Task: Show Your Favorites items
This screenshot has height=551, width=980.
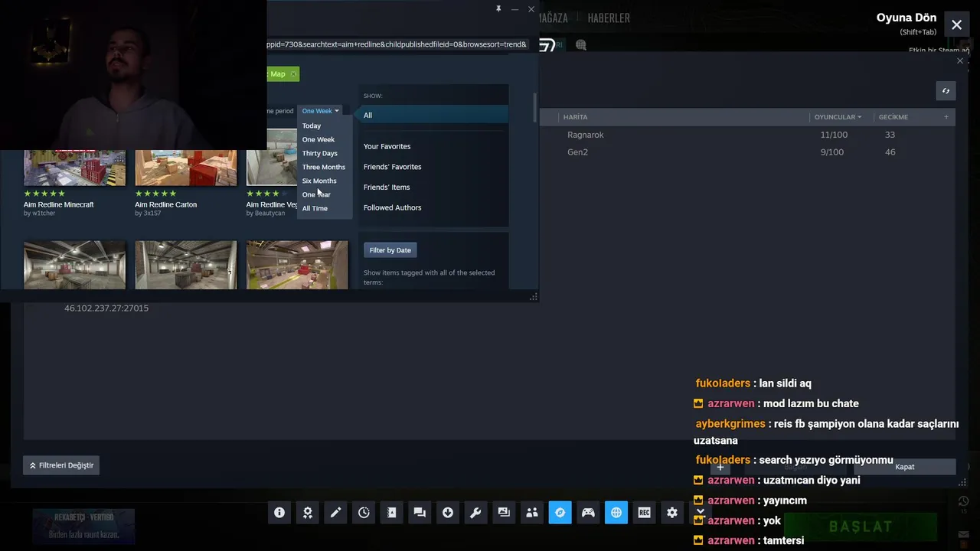Action: (x=387, y=146)
